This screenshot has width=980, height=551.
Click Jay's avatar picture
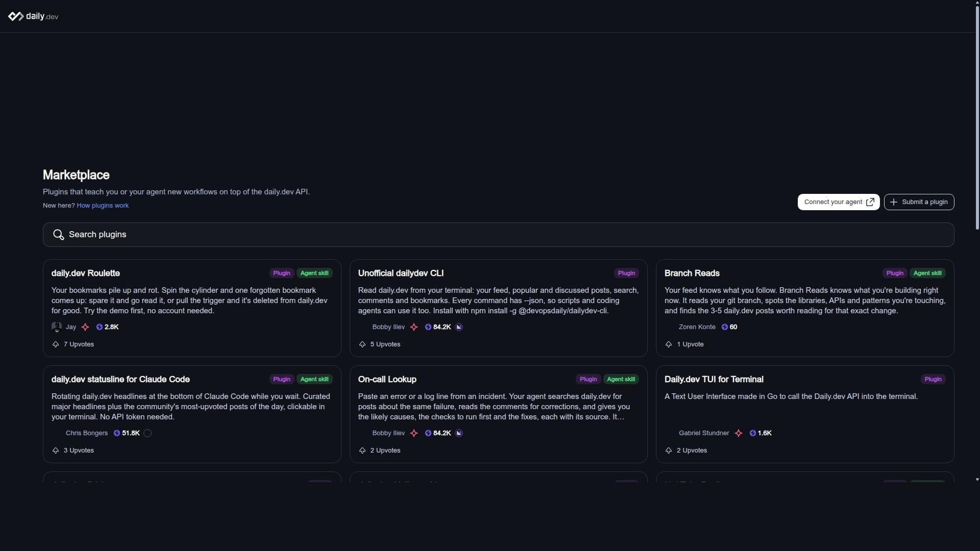tap(57, 327)
